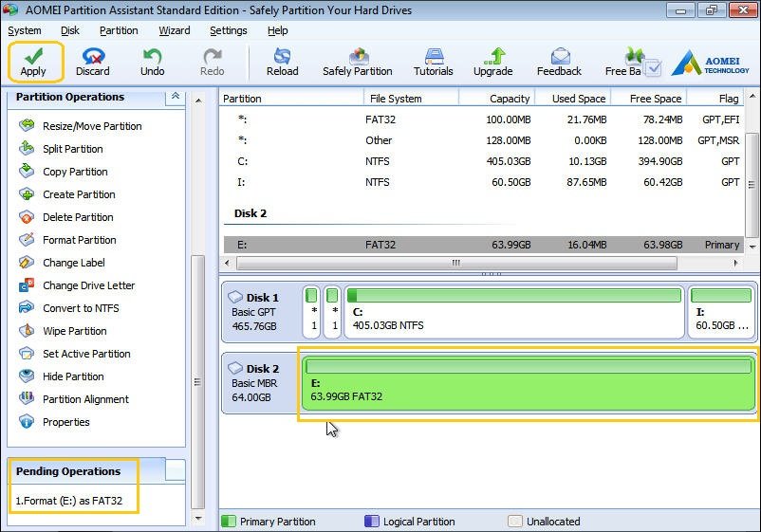Open the System menu
761x532 pixels.
[x=25, y=30]
